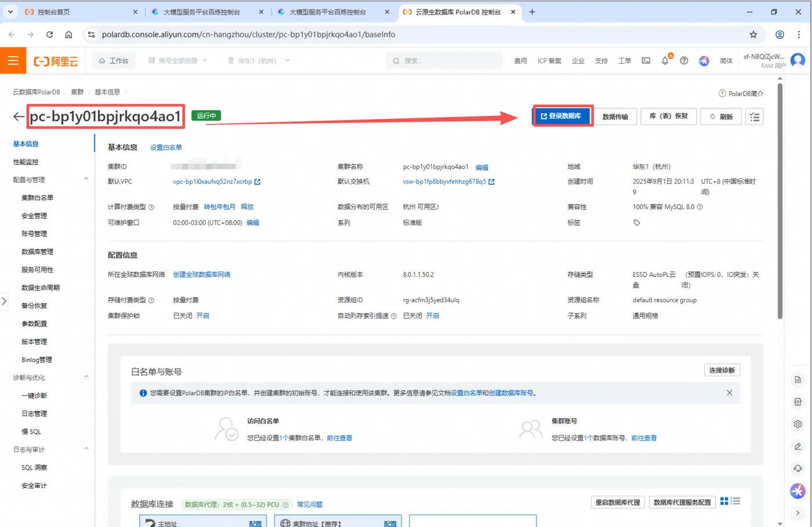
Task: Click the 登录数据库 button
Action: [562, 116]
